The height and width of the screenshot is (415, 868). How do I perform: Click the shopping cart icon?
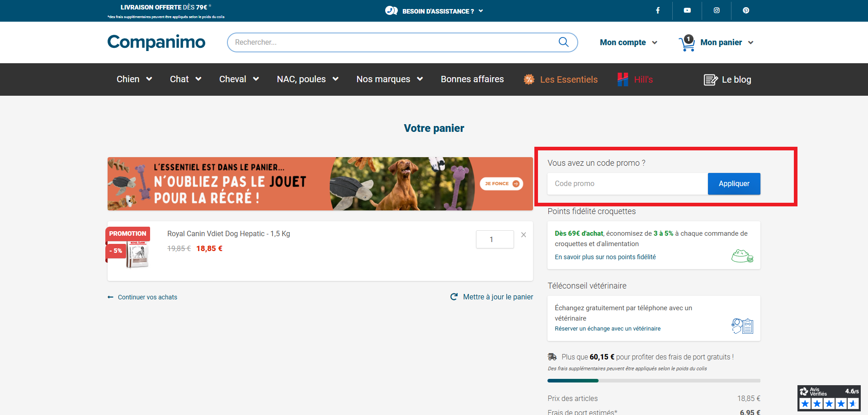686,43
